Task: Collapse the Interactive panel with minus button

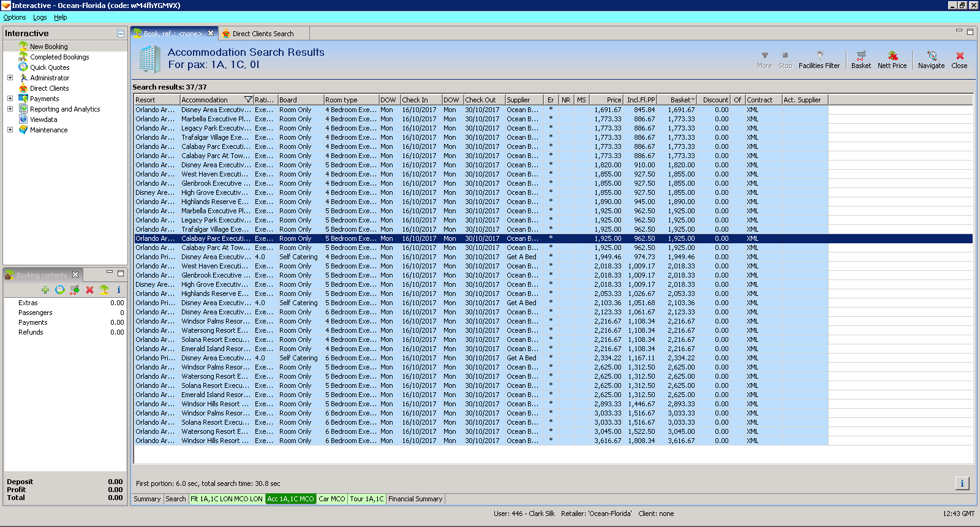Action: tap(121, 34)
